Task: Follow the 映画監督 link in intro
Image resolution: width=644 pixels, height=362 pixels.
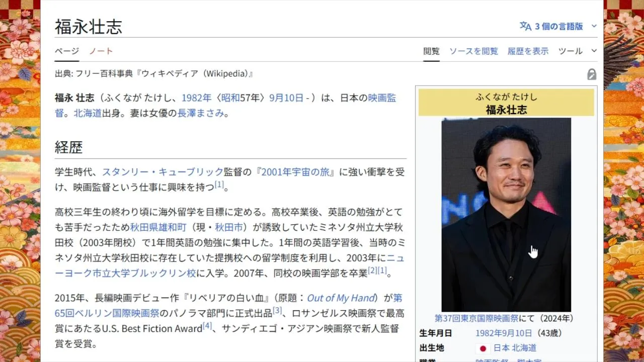Action: (x=382, y=98)
